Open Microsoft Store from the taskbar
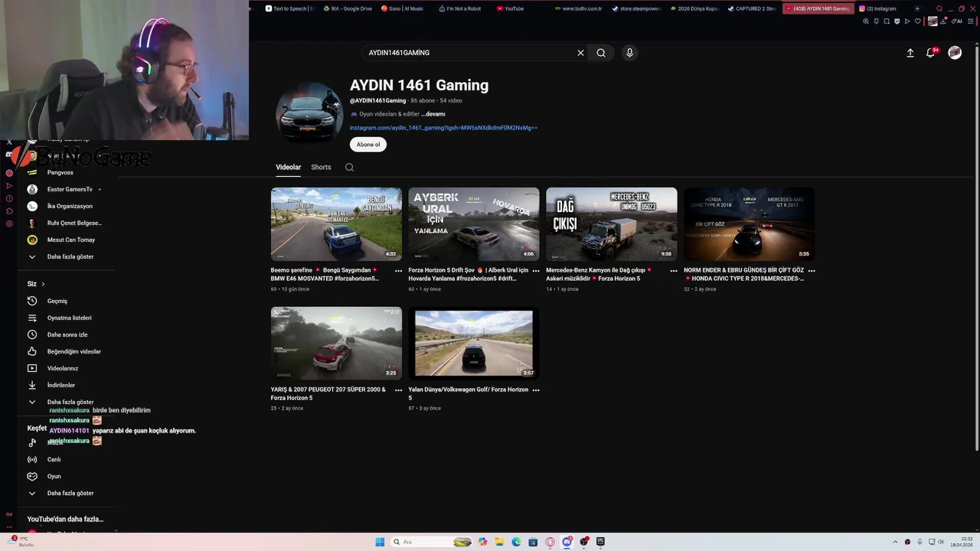Screen dimensions: 980x551 [x=533, y=542]
